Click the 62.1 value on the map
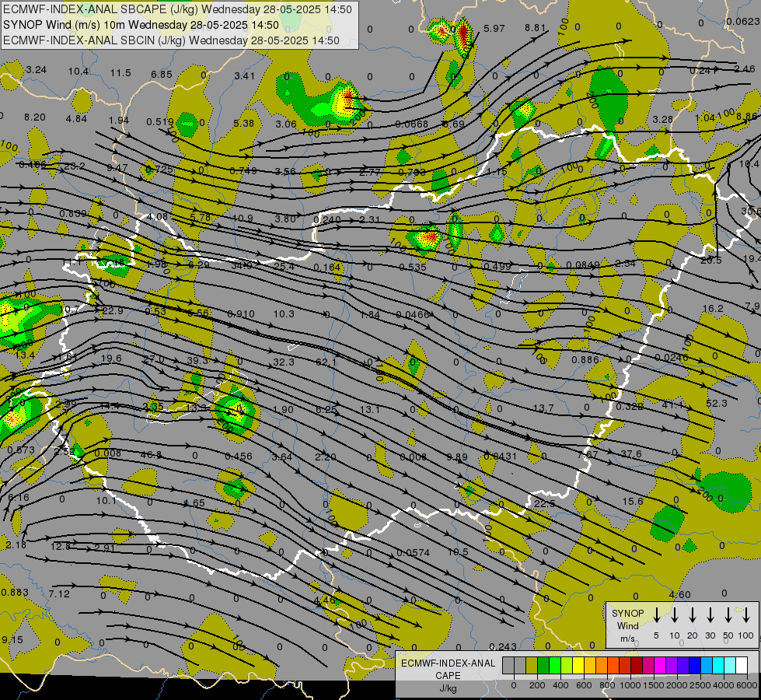This screenshot has height=700, width=761. pos(326,362)
